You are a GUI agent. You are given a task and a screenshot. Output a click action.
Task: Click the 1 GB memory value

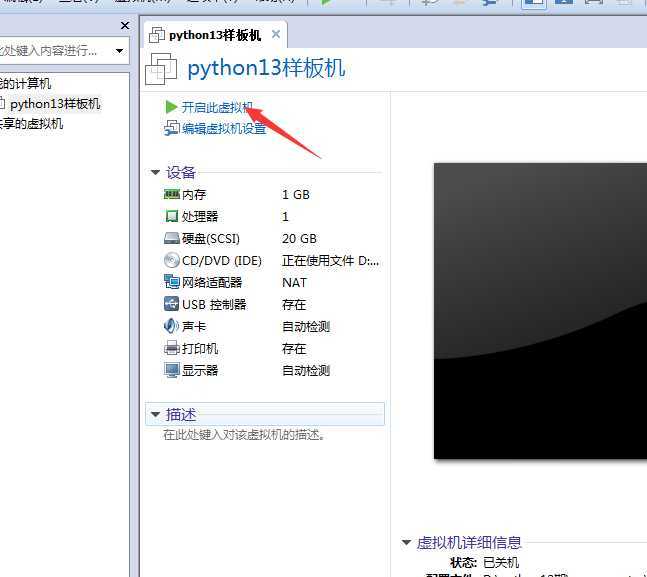pyautogui.click(x=296, y=194)
